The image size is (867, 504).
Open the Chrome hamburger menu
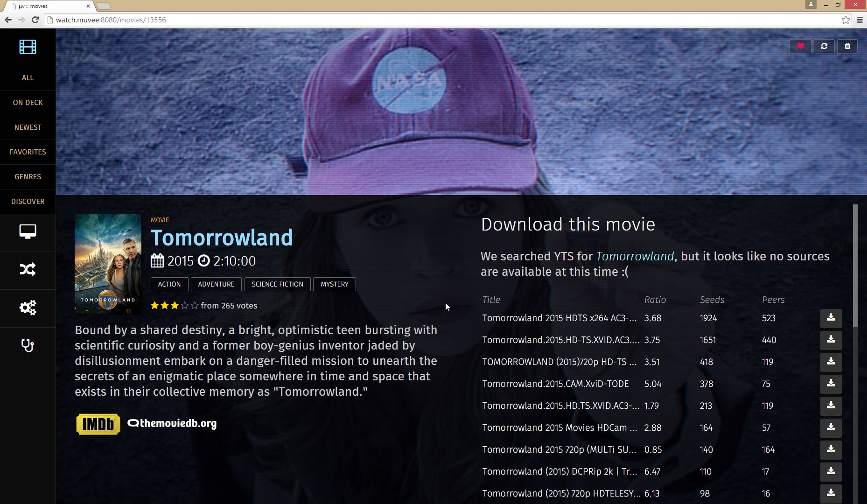[860, 20]
